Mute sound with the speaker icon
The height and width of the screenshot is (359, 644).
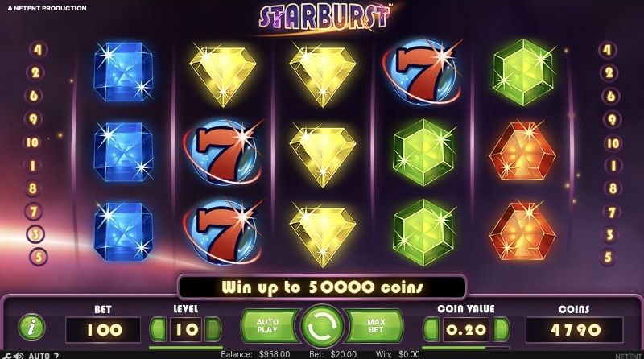pos(19,356)
